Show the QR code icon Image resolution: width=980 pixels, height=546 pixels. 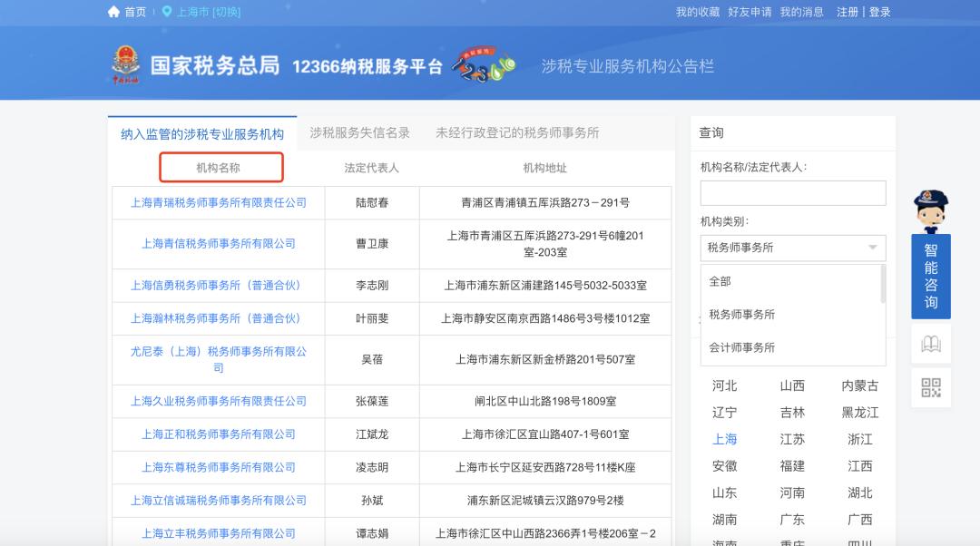point(931,387)
